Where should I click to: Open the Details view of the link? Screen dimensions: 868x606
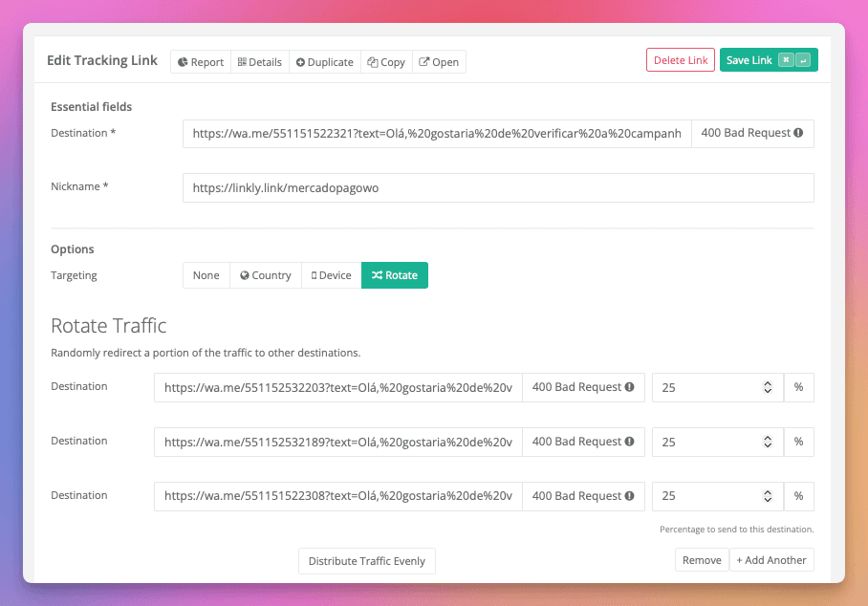tap(259, 61)
